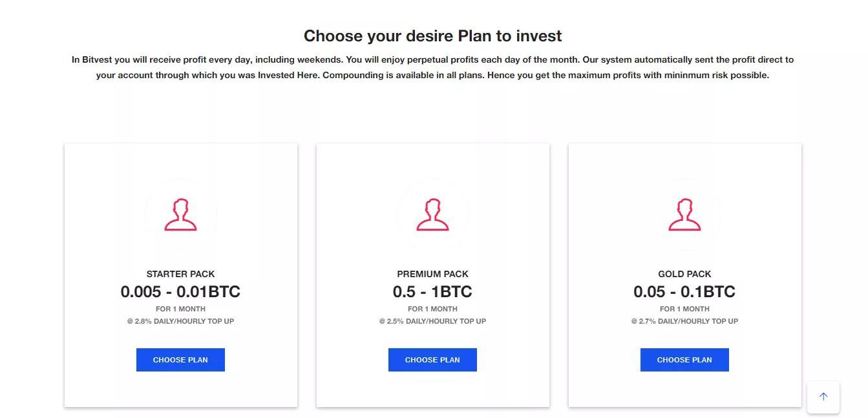
Task: Click the 2.8% daily/hourly top up text
Action: [180, 321]
